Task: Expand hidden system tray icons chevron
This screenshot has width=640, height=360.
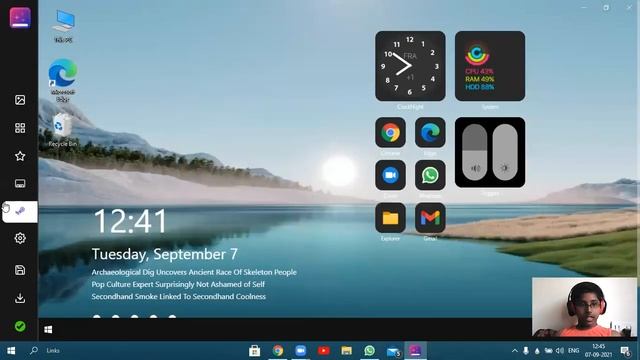Action: (x=515, y=351)
